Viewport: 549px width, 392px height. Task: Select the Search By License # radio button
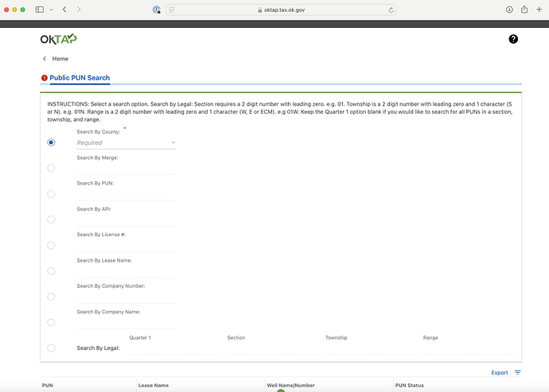pos(51,246)
